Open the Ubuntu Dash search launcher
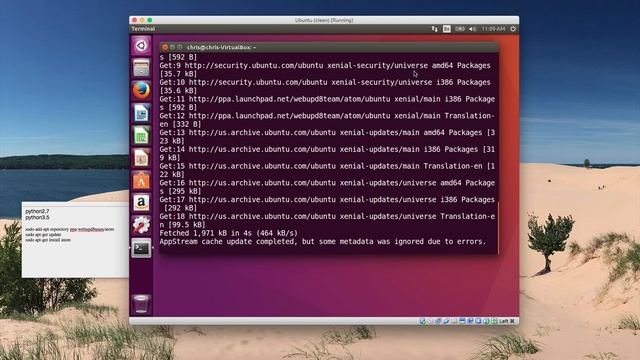The height and width of the screenshot is (360, 640). [141, 45]
